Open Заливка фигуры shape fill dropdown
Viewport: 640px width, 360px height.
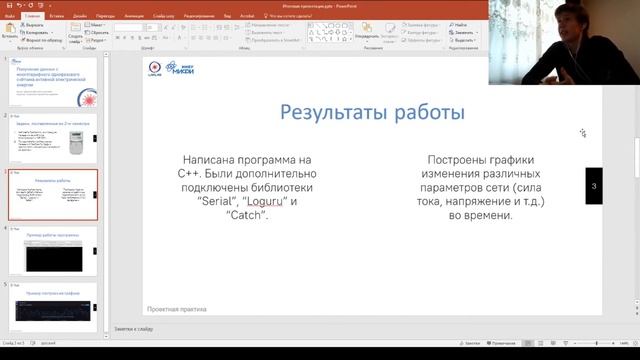click(420, 25)
